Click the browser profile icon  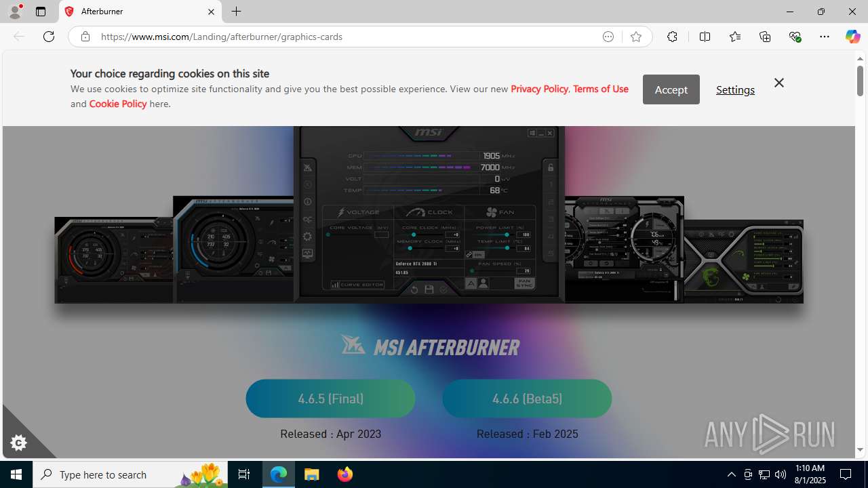pos(15,12)
